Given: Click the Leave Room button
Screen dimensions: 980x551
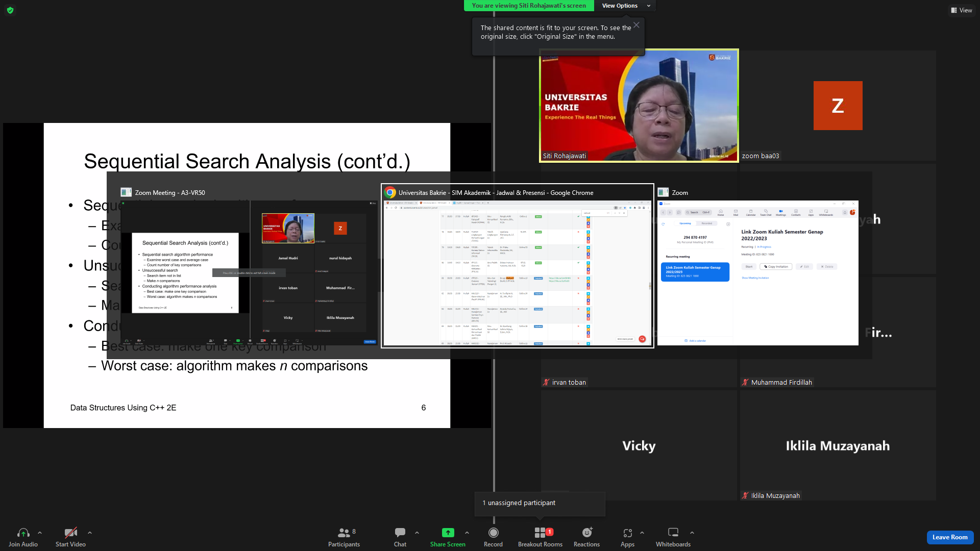Looking at the screenshot, I should click(x=950, y=537).
